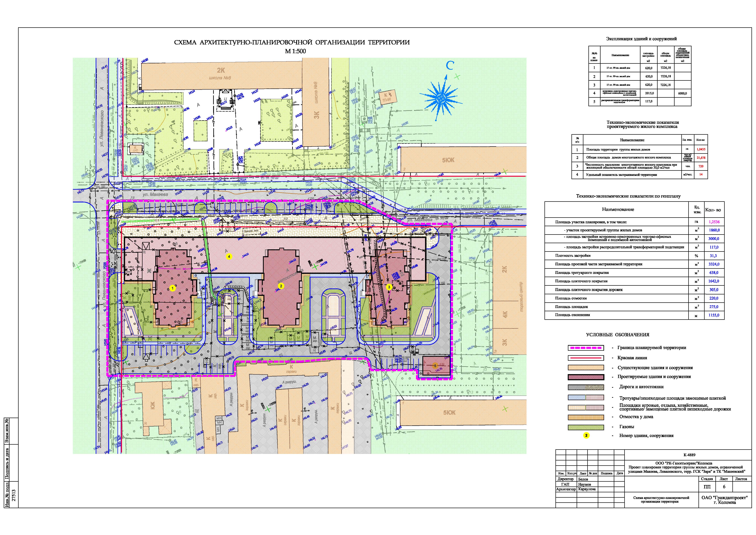Click the value '3000,0' in genplan table
This screenshot has height=535, width=756.
(x=714, y=239)
